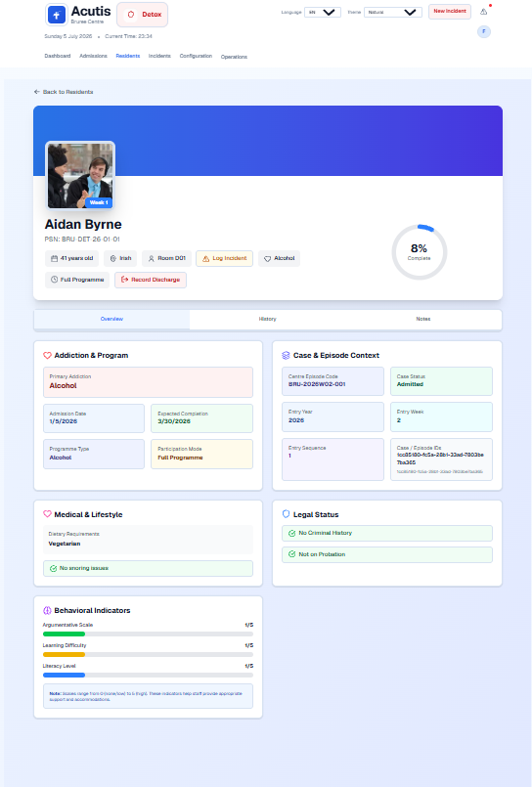Open the Admissions nav item
The image size is (532, 787).
93,56
